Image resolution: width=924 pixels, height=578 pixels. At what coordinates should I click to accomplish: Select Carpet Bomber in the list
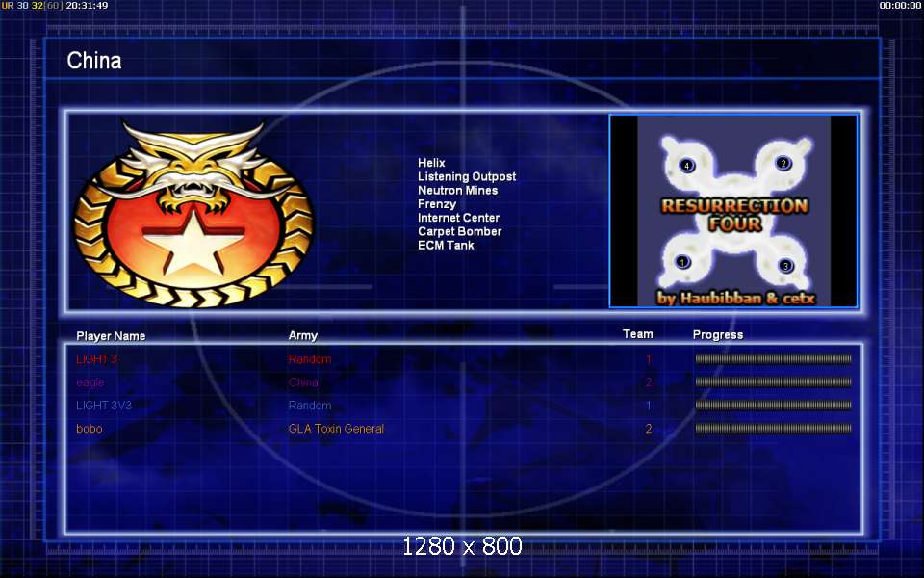[460, 231]
